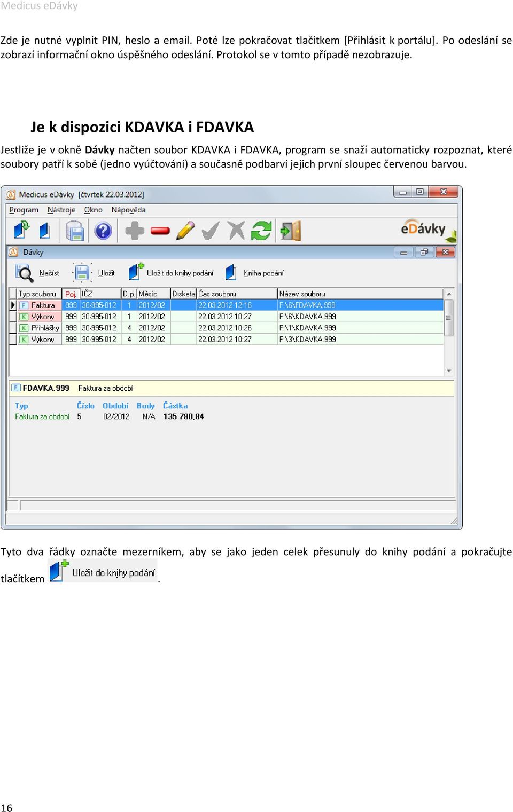Click the FDAVKA.999 label in the detail header
The height and width of the screenshot is (812, 513).
click(x=46, y=388)
